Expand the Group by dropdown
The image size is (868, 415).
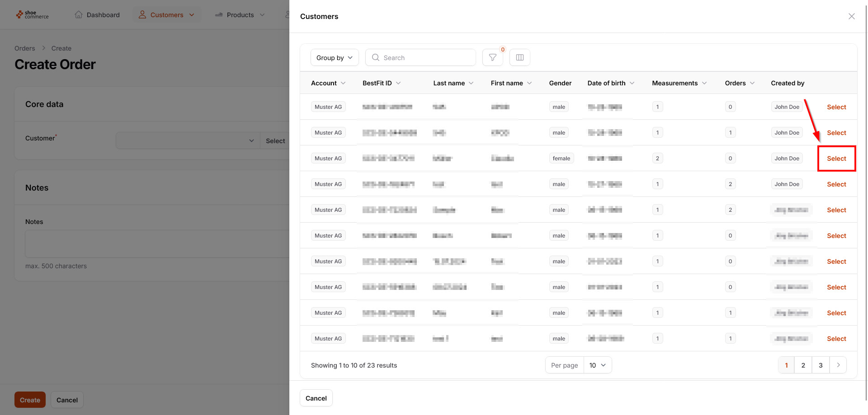334,57
